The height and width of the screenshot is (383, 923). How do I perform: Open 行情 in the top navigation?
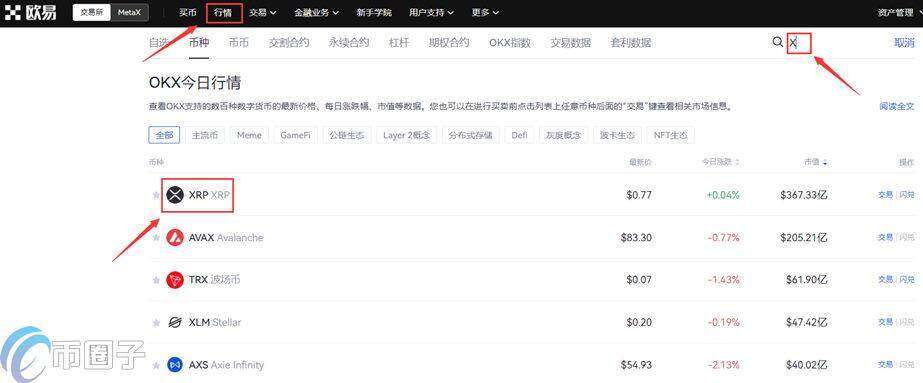(223, 12)
